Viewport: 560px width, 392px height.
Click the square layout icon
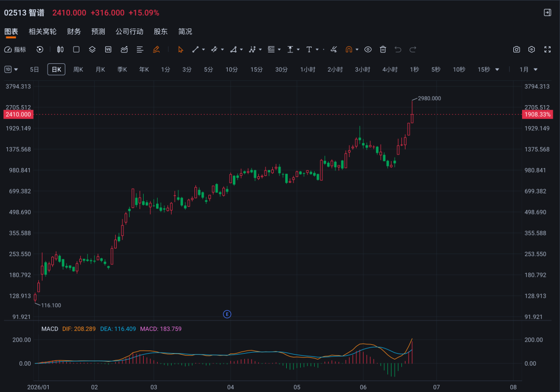point(76,50)
